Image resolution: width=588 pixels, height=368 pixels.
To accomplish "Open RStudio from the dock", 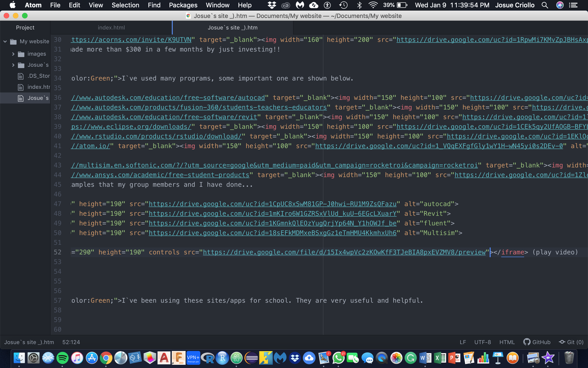I will (222, 358).
